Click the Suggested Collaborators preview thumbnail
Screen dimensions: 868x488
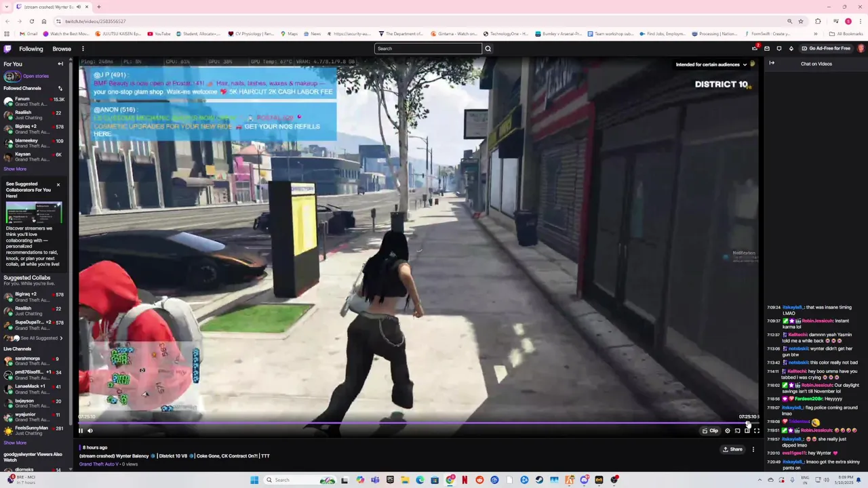tap(34, 212)
